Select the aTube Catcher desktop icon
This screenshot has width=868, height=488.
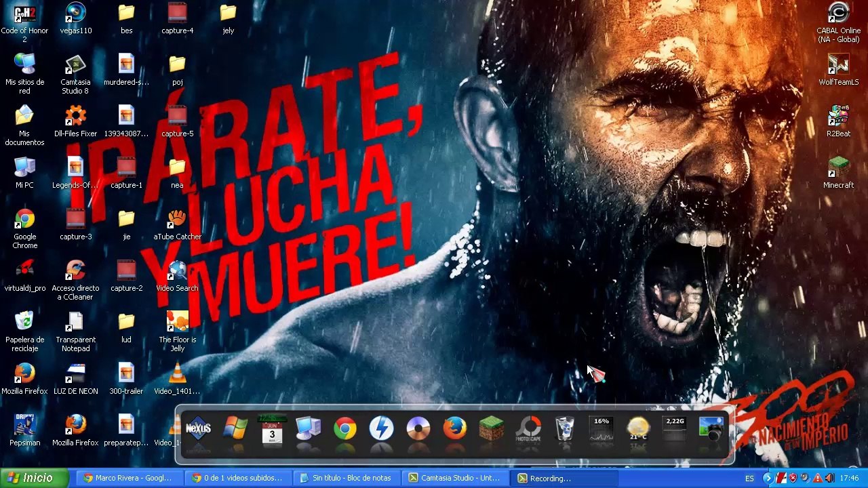pyautogui.click(x=177, y=224)
